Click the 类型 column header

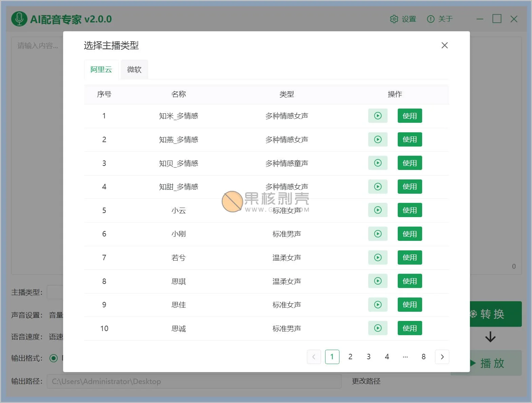tap(287, 94)
